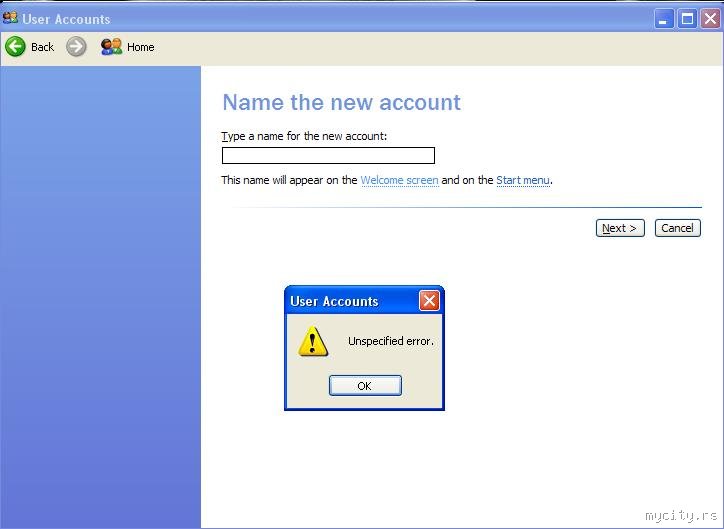Viewport: 724px width, 529px height.
Task: Close the Unspecified error dialog
Action: [429, 301]
